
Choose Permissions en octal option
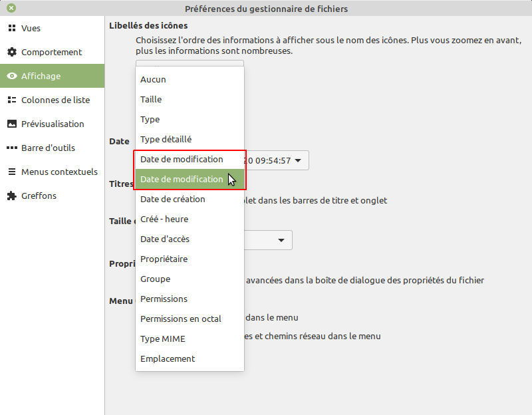click(x=190, y=319)
